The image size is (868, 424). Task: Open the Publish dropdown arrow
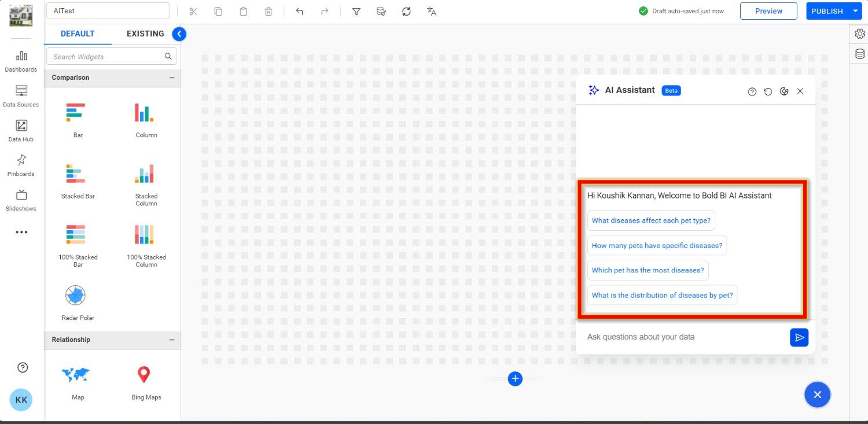click(x=856, y=11)
